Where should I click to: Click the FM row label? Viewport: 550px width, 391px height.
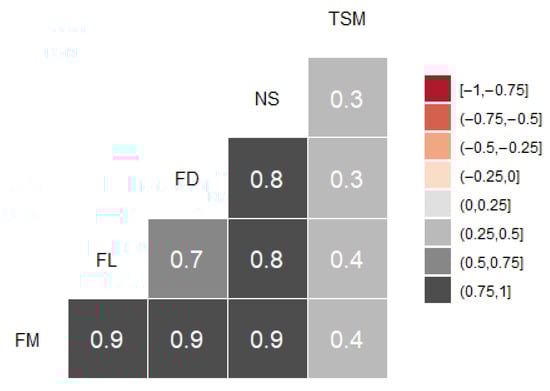tap(27, 340)
